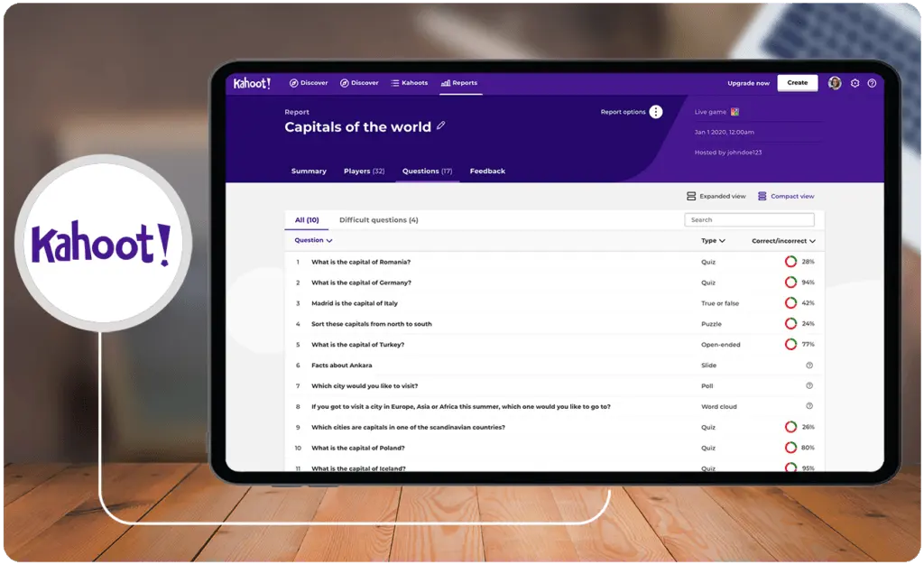The height and width of the screenshot is (565, 924).
Task: Open the Kahoots list from the top navigation
Action: (409, 83)
